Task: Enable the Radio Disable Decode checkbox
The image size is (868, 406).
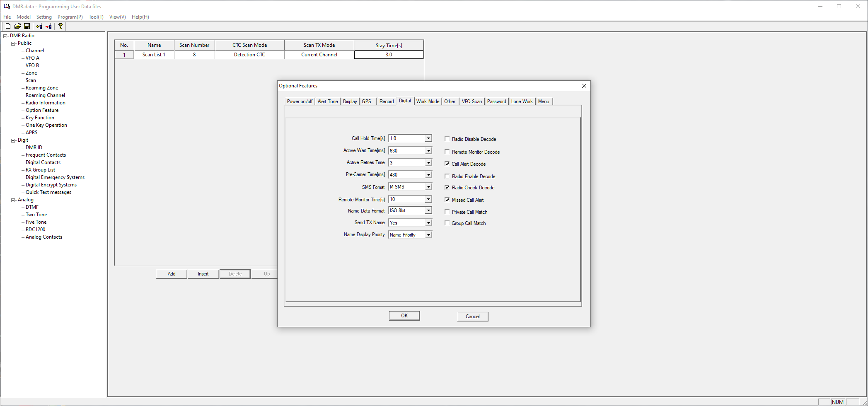Action: (x=447, y=139)
